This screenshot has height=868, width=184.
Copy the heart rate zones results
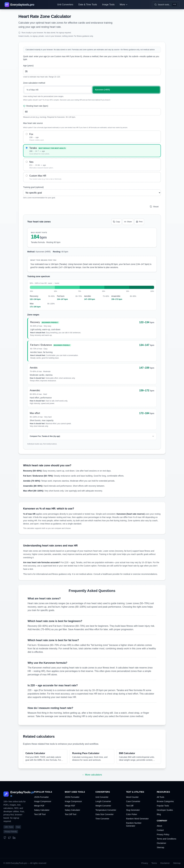click(116, 222)
